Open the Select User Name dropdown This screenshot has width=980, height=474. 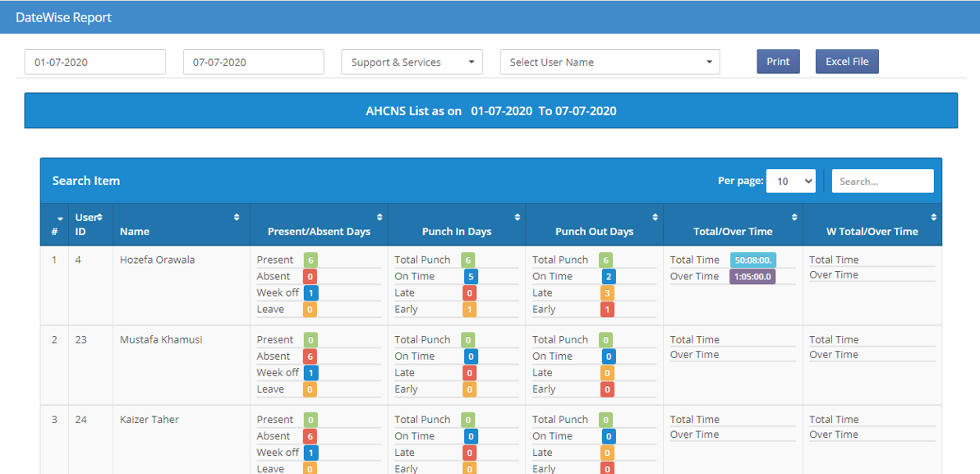610,62
